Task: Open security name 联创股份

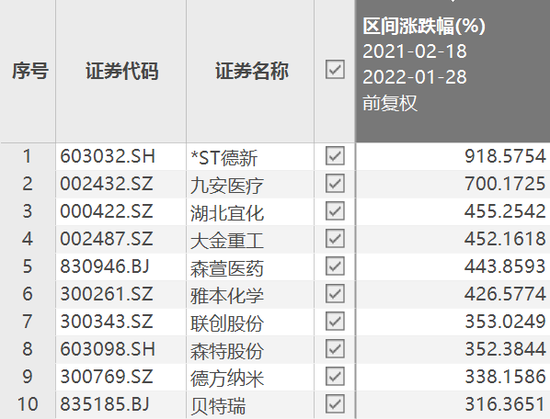Action: pyautogui.click(x=227, y=324)
